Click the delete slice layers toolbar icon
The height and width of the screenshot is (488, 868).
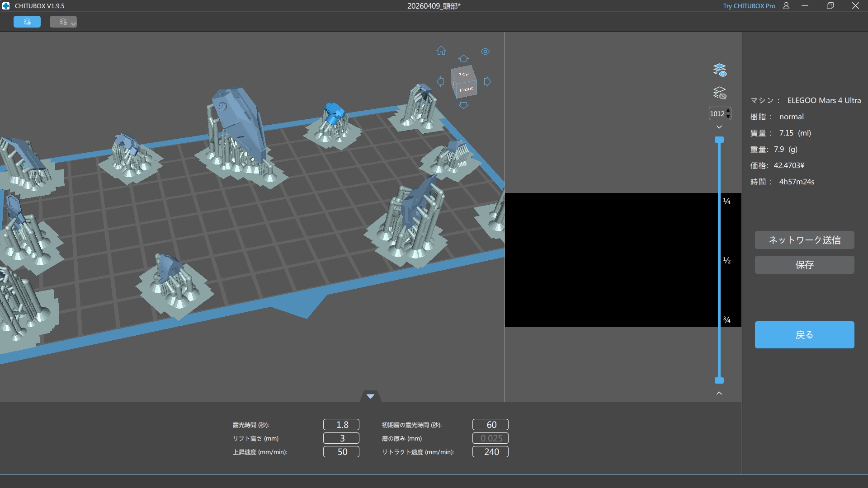63,22
